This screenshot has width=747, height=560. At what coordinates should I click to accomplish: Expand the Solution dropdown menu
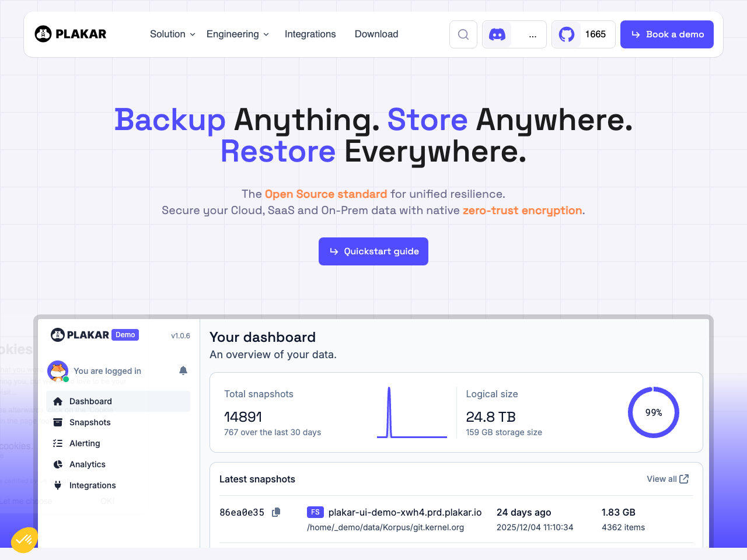click(172, 34)
